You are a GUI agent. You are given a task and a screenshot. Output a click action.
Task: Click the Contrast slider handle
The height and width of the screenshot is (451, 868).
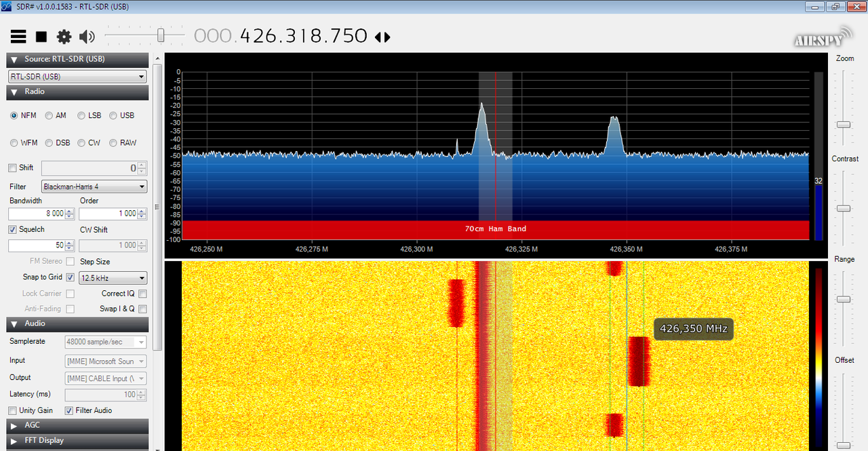point(844,209)
